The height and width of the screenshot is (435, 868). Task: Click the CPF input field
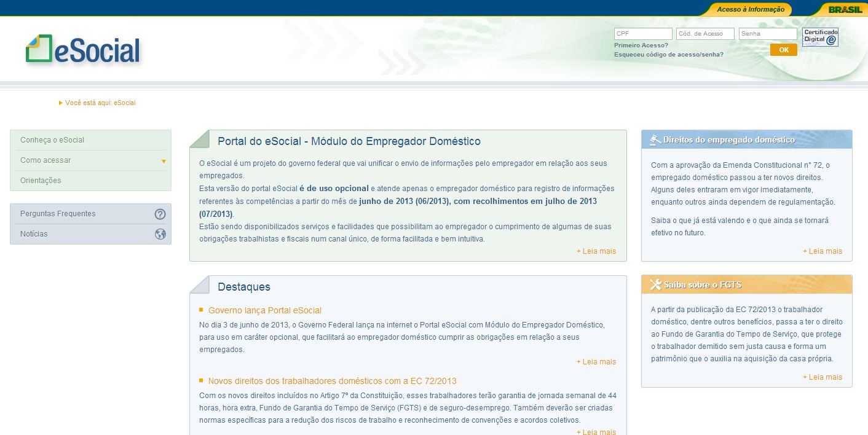[642, 33]
